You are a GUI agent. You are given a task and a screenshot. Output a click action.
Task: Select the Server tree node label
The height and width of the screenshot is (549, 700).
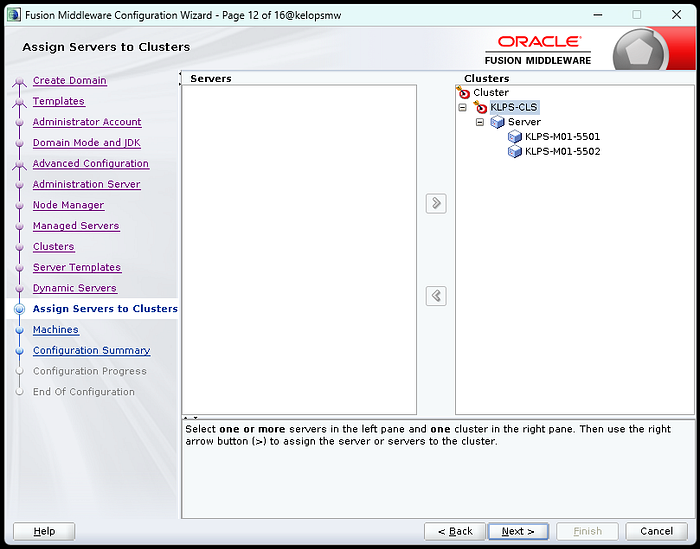524,122
